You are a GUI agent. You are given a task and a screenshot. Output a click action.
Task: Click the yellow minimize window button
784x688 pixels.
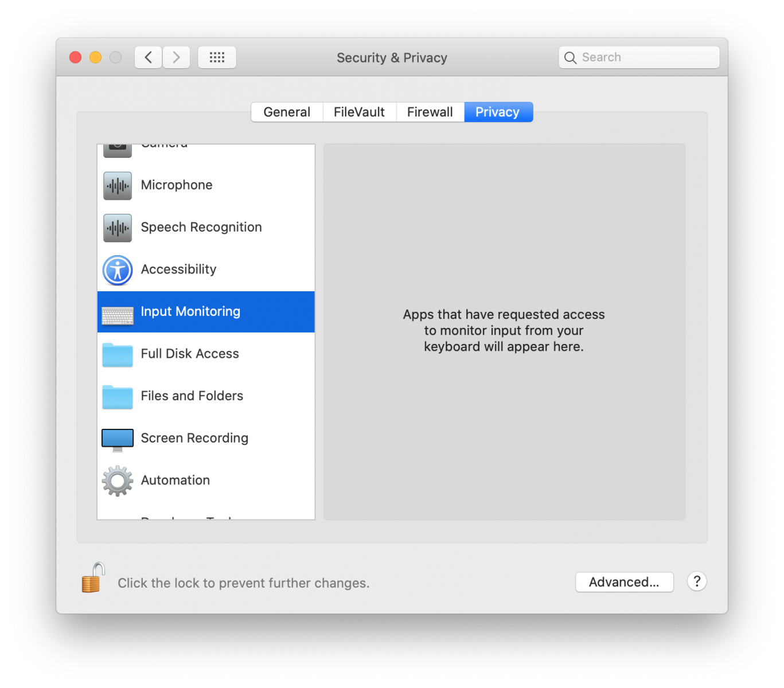(96, 57)
